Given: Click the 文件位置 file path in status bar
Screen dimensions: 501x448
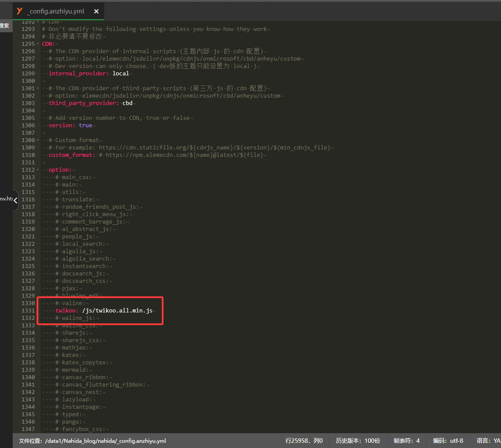Looking at the screenshot, I should point(92,441).
